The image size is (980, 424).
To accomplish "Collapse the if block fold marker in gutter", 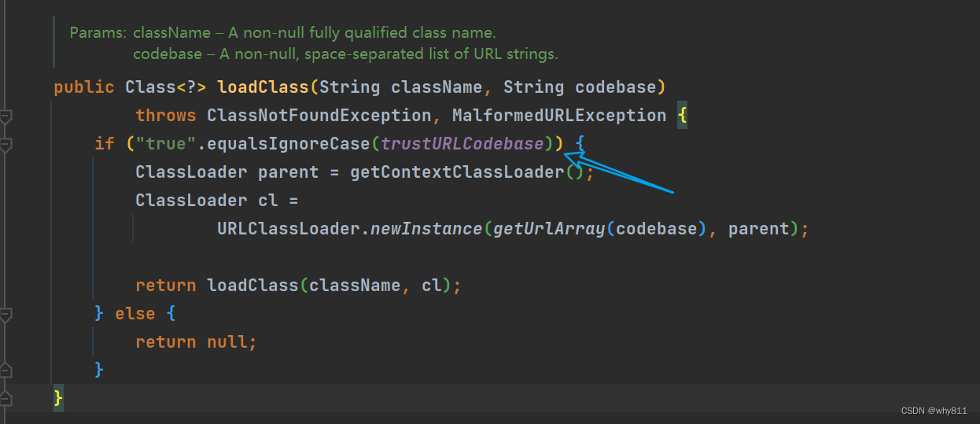I will (6, 145).
